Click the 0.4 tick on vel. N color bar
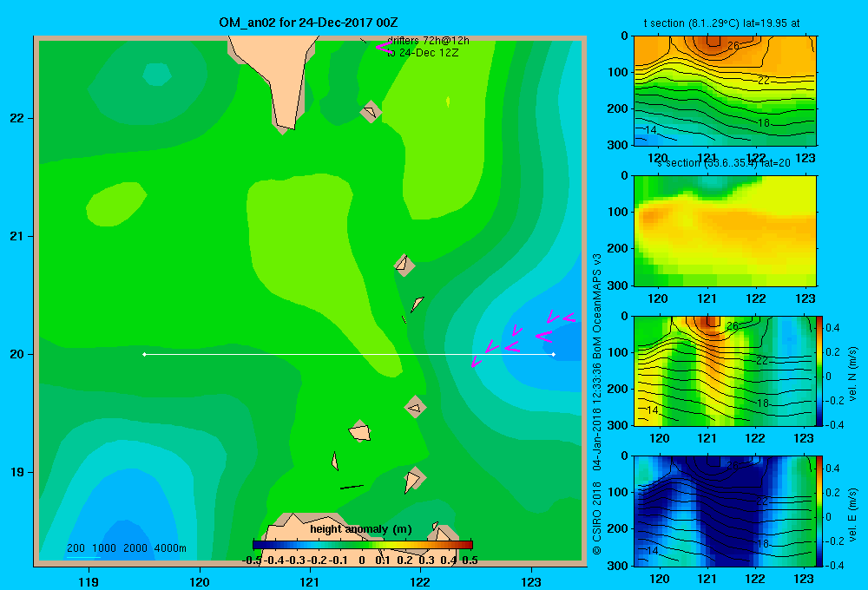Viewport: 868px width, 590px height. [832, 328]
